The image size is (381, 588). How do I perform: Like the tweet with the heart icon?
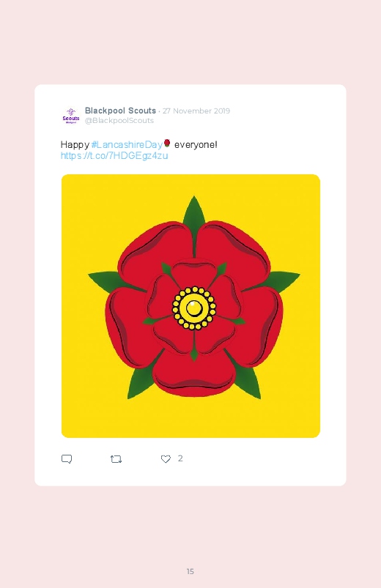coord(166,459)
